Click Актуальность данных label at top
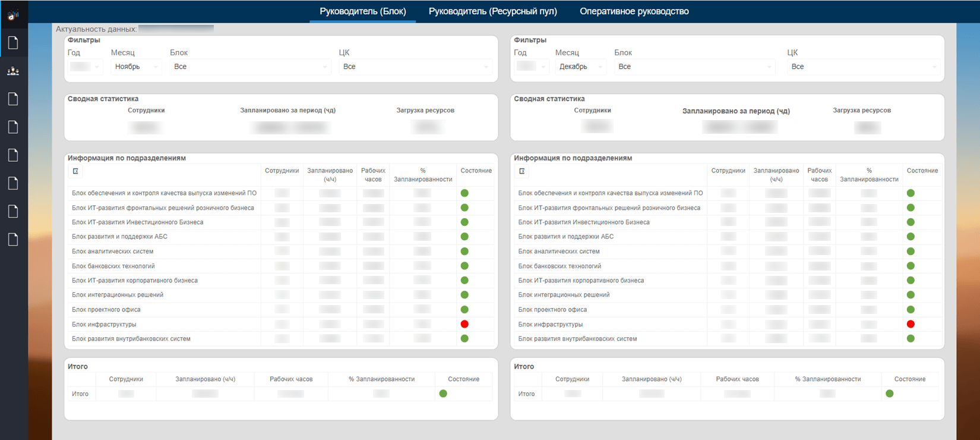Screen dimensions: 980x440 point(96,29)
